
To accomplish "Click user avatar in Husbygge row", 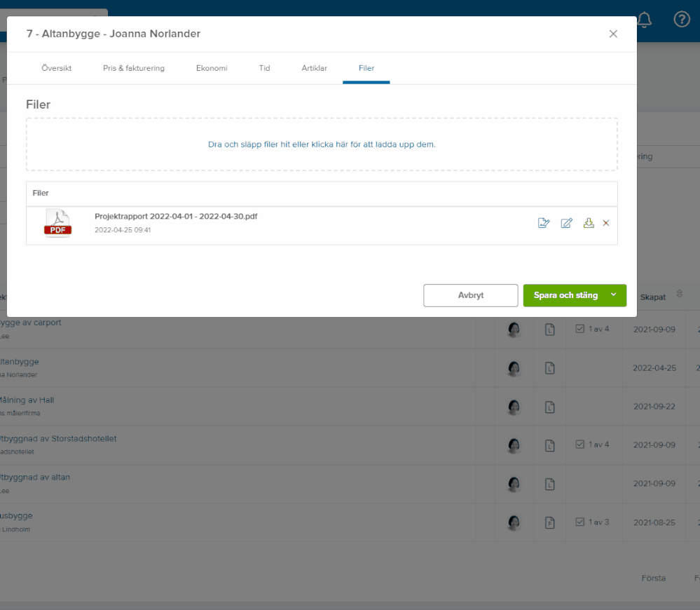I will (514, 522).
